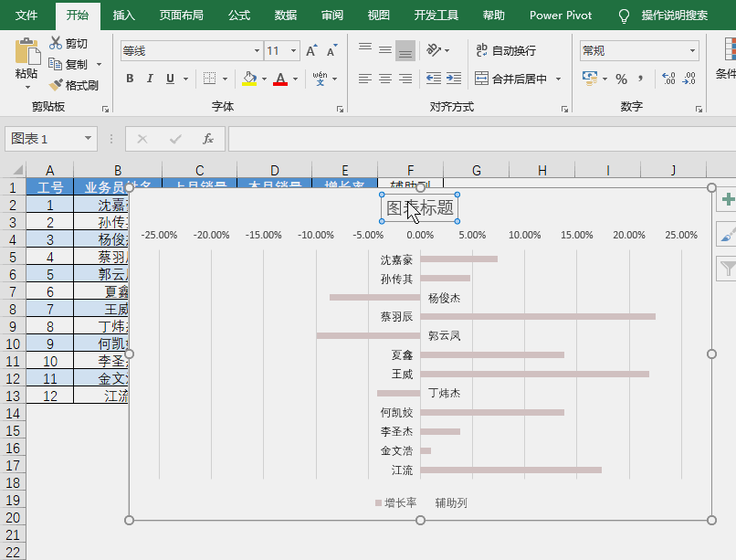Open the font size dropdown

[x=293, y=50]
